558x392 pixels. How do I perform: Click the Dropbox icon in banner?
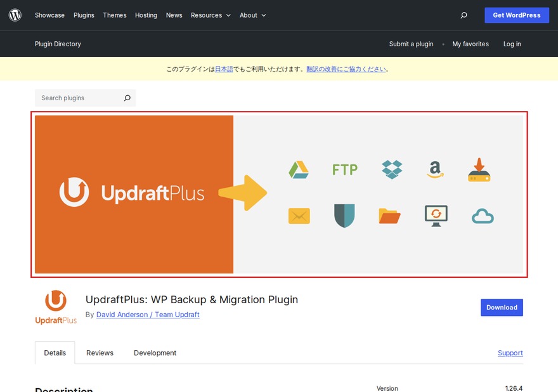[x=392, y=169]
